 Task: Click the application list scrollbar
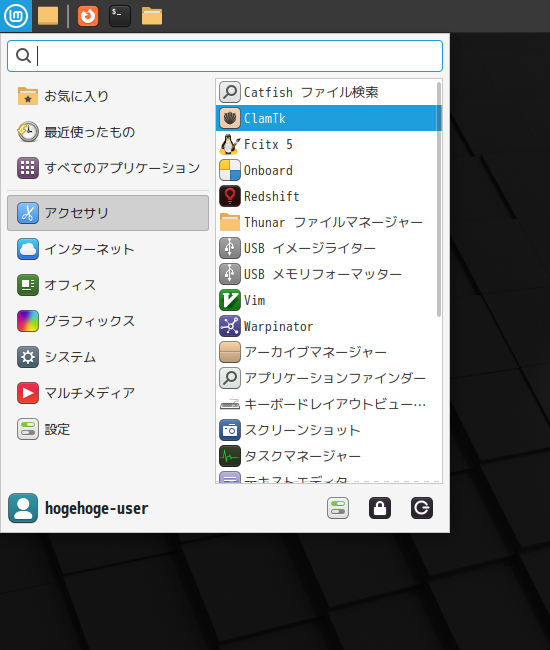[439, 199]
